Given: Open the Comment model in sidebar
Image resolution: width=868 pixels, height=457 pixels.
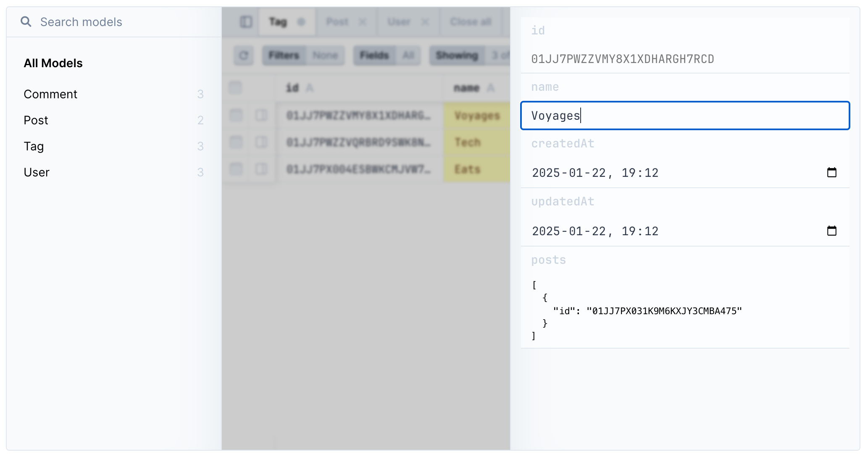Looking at the screenshot, I should pos(50,94).
